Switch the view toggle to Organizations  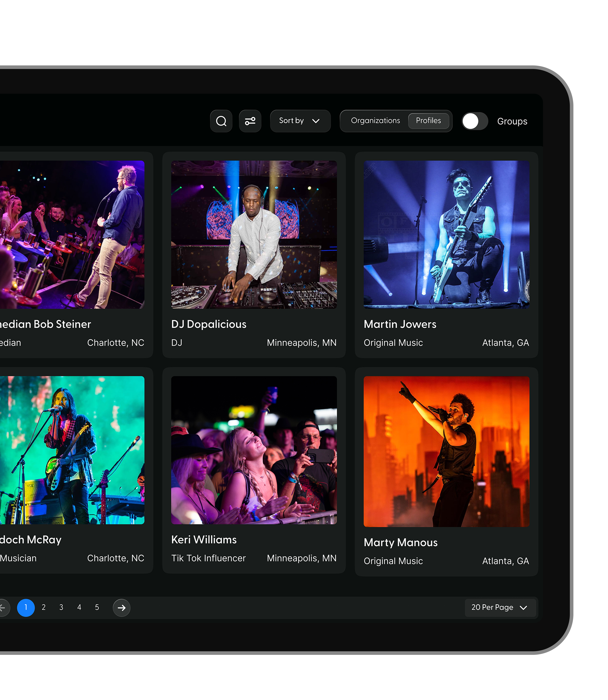376,121
